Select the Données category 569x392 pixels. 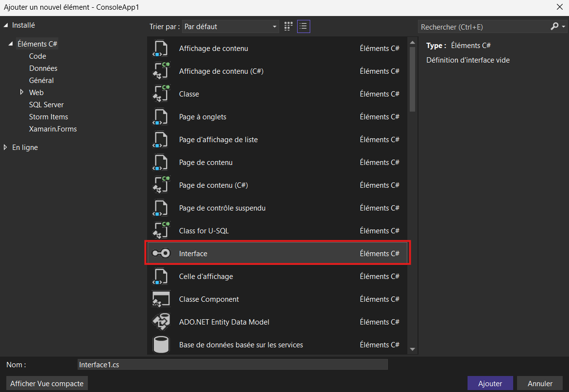pyautogui.click(x=43, y=68)
